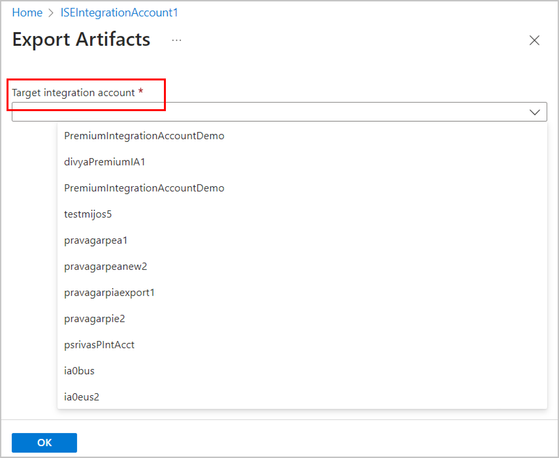The height and width of the screenshot is (458, 559).
Task: Select pravagarpea1 from dropdown
Action: 302,241
